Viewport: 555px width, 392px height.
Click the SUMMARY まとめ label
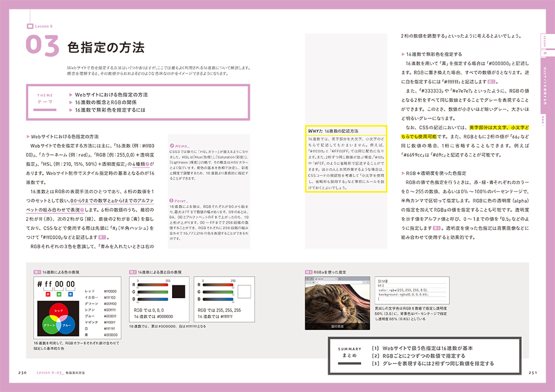pyautogui.click(x=350, y=352)
